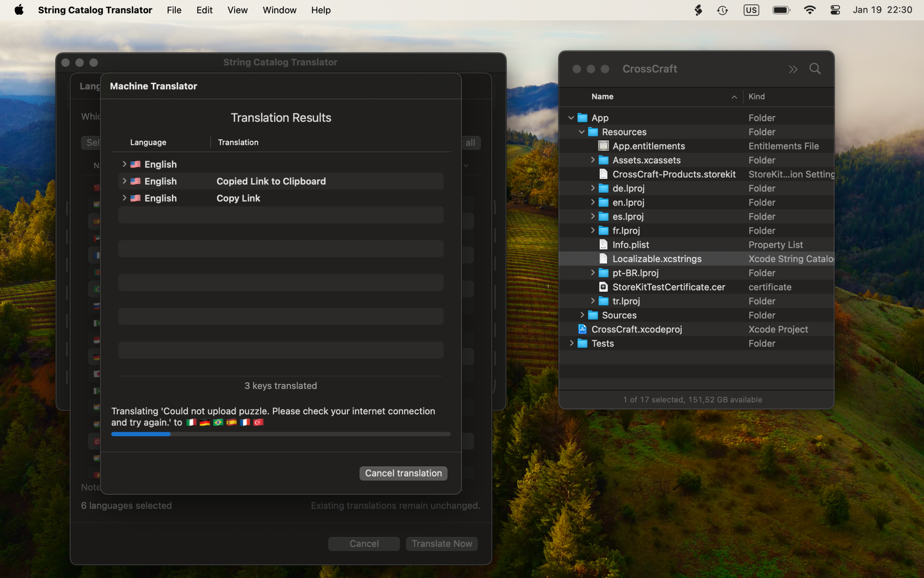Expand the English 'Copy Link' row
Screen dimensions: 924x578
tap(124, 198)
